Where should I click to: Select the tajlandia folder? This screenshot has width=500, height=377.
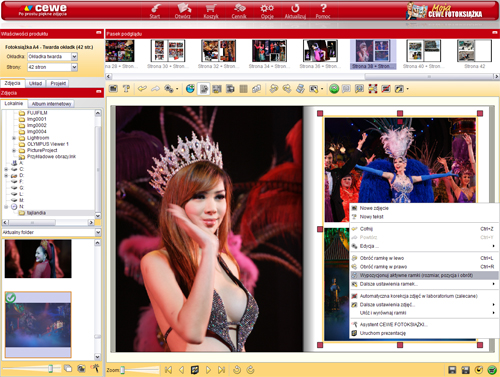tap(36, 213)
